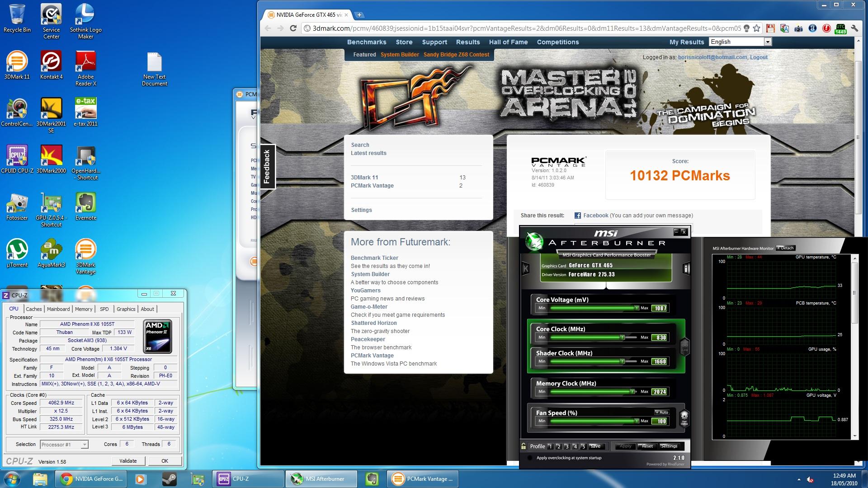Switch to CPU-Z SPD tab
Screen dimensions: 868x488
tap(104, 309)
